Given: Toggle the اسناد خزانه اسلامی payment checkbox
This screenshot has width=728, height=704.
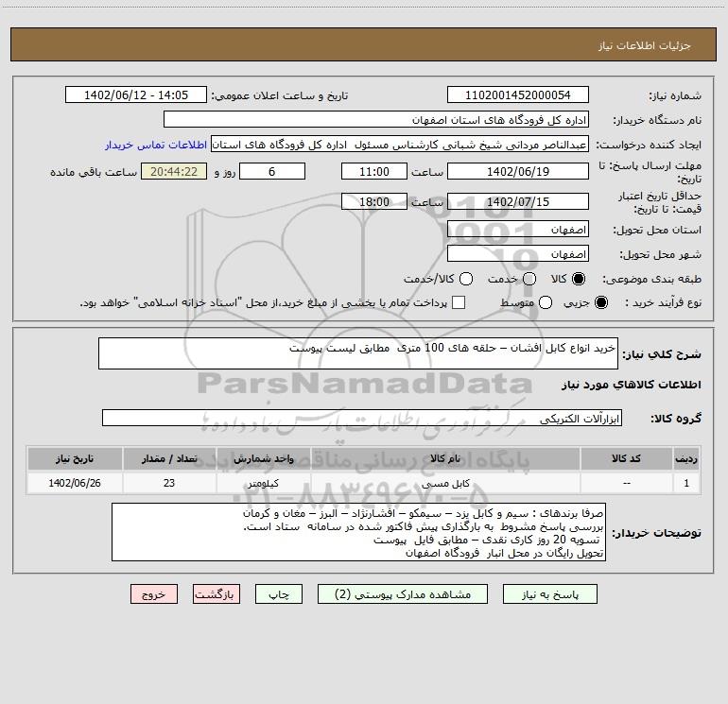Looking at the screenshot, I should tap(459, 302).
